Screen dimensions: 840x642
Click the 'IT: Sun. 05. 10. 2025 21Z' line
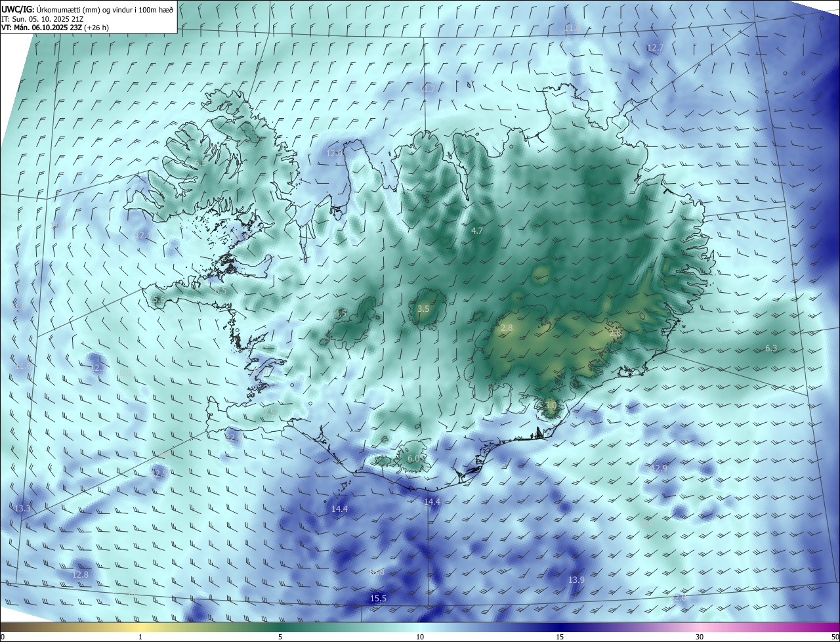tap(43, 19)
